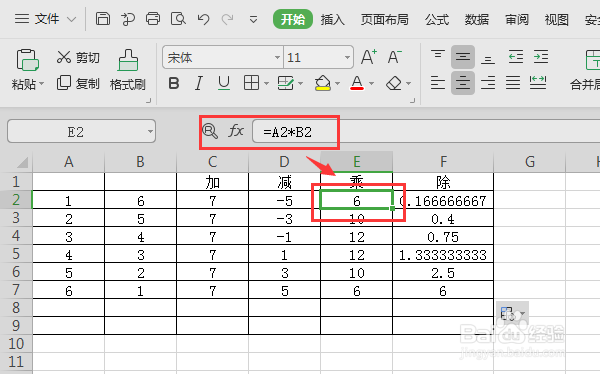Click the Save icon in quick toolbar

click(103, 19)
